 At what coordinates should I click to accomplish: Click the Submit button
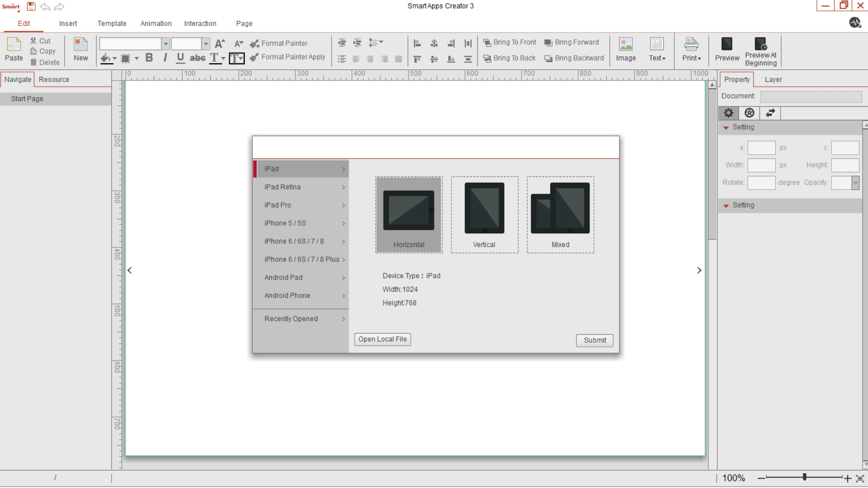pyautogui.click(x=595, y=341)
